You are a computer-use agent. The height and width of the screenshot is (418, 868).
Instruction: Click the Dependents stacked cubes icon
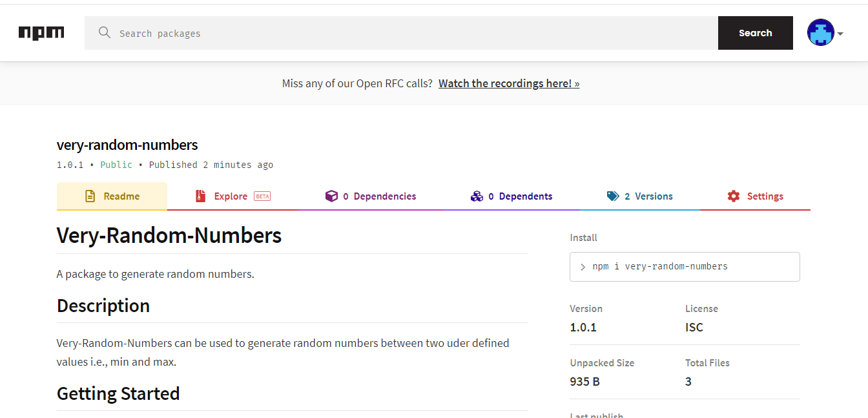coord(477,196)
